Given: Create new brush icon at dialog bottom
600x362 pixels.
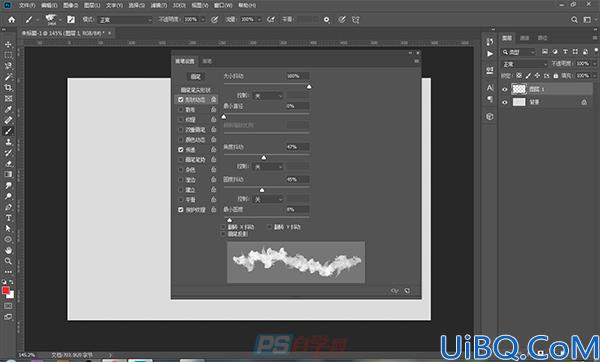Looking at the screenshot, I should [x=407, y=291].
